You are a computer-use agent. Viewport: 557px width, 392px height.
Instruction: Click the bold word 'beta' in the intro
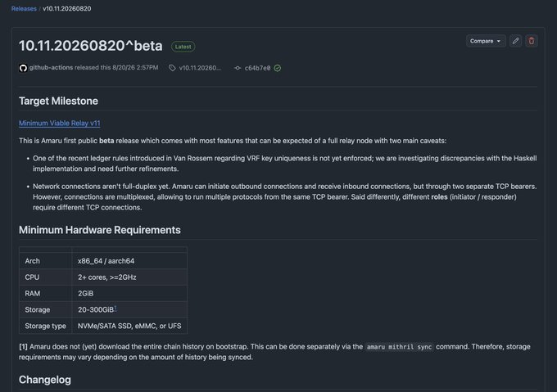106,141
